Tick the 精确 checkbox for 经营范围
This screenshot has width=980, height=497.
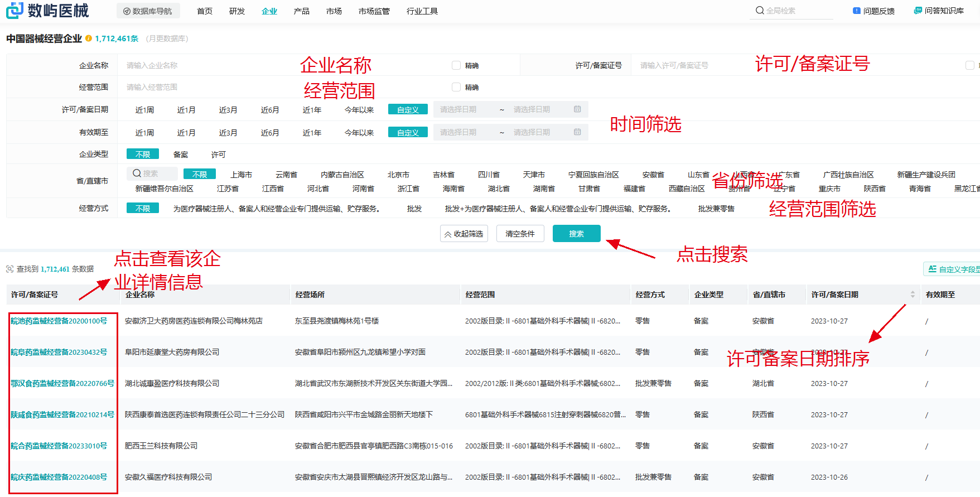(456, 87)
